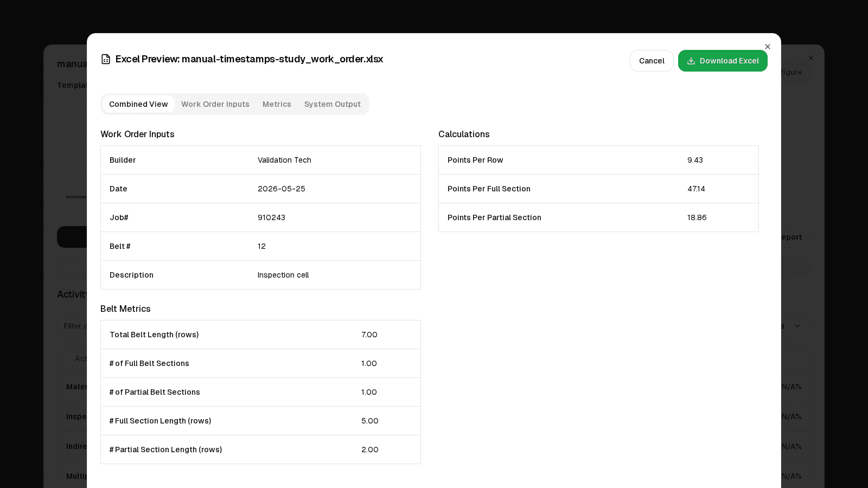
Task: Click the Points Per Full Section value 47.14
Action: (696, 189)
